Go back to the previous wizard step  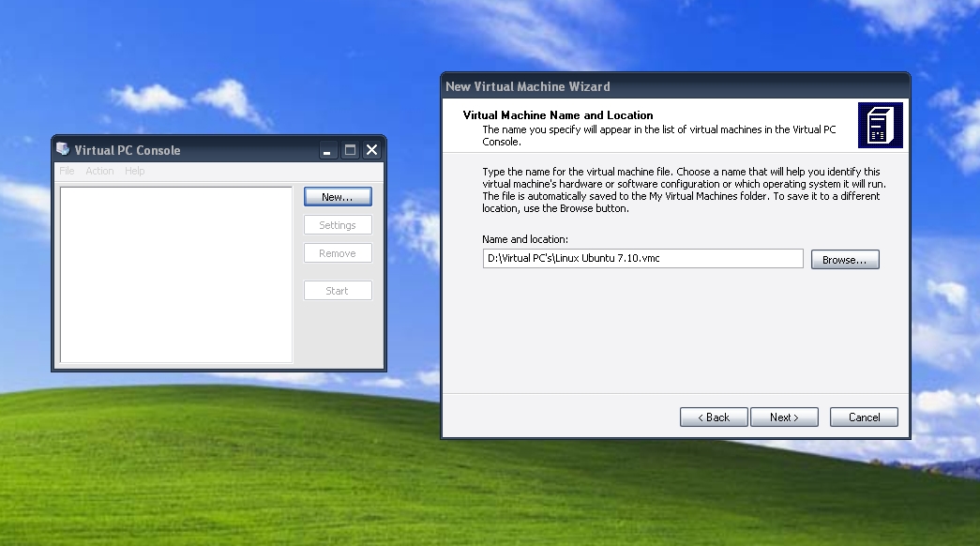[x=714, y=417]
